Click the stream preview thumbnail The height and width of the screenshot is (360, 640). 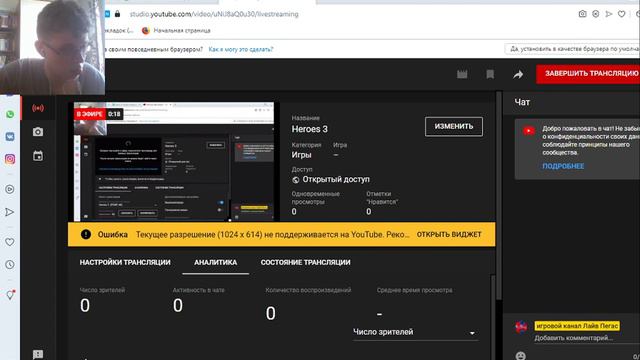(174, 162)
